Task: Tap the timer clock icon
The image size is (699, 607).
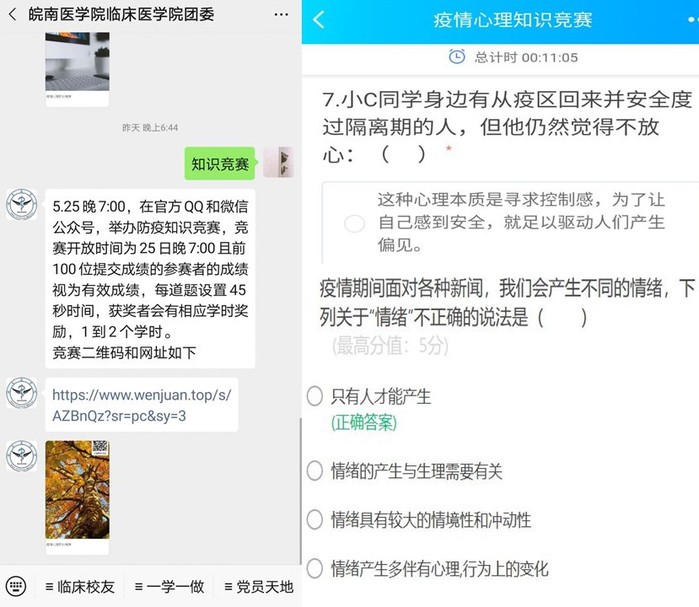Action: click(x=456, y=57)
